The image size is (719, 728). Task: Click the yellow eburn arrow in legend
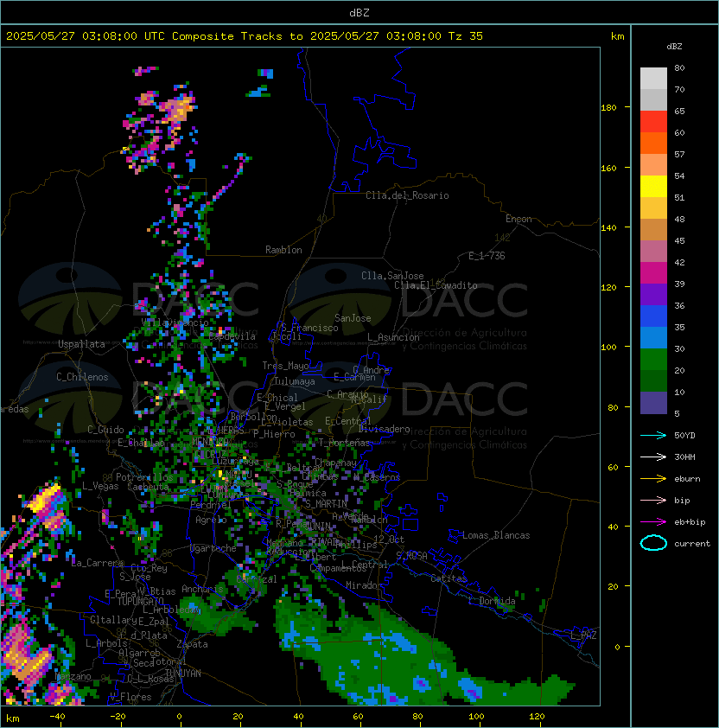pos(653,479)
